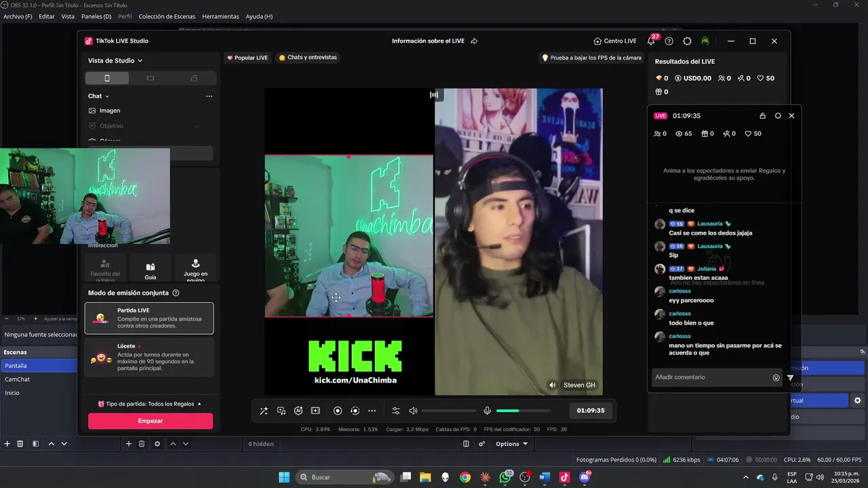Mute the speaker audio output
The height and width of the screenshot is (488, 868).
click(413, 411)
